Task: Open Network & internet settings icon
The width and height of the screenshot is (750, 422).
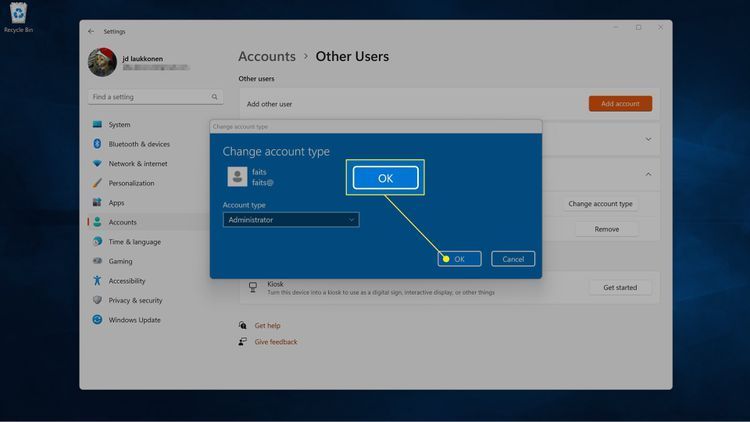Action: point(97,164)
